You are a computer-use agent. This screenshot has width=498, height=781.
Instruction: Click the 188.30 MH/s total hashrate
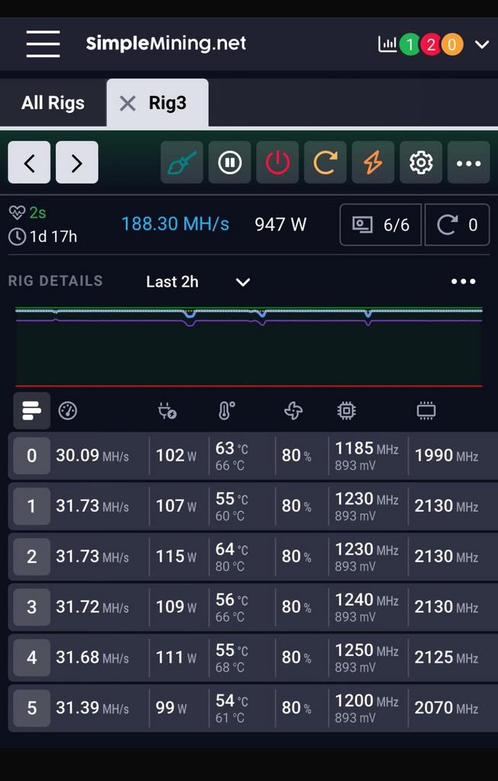point(175,224)
